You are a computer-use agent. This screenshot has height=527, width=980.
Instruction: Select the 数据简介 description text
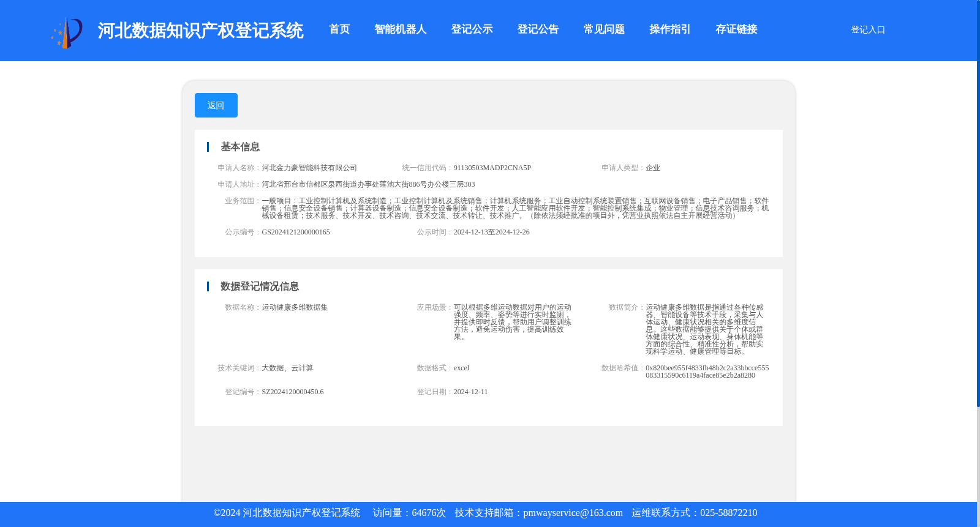tap(704, 329)
